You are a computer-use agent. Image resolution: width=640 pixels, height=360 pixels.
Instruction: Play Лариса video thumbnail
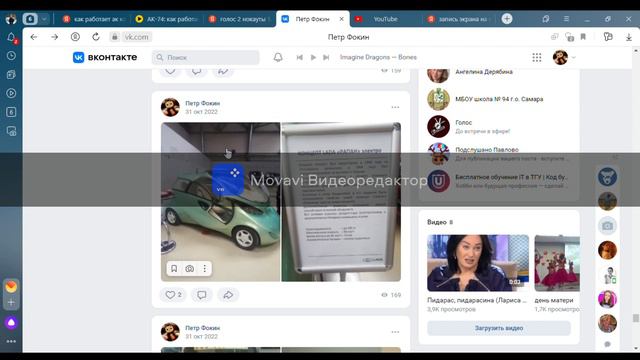(478, 263)
